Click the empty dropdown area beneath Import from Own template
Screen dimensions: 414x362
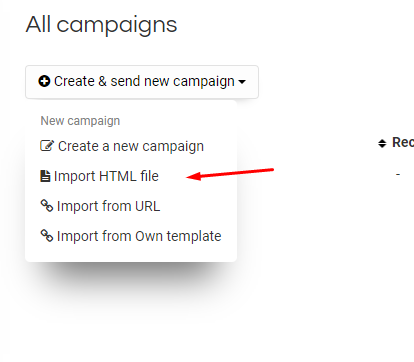[x=131, y=253]
